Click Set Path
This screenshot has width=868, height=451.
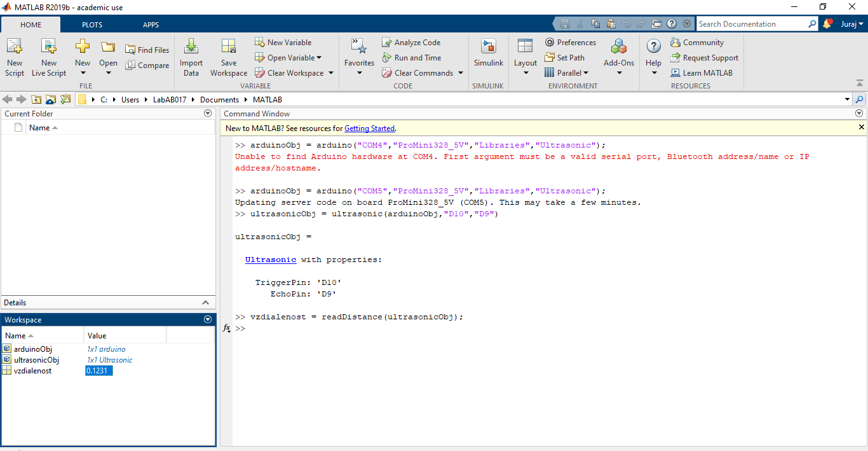click(564, 57)
